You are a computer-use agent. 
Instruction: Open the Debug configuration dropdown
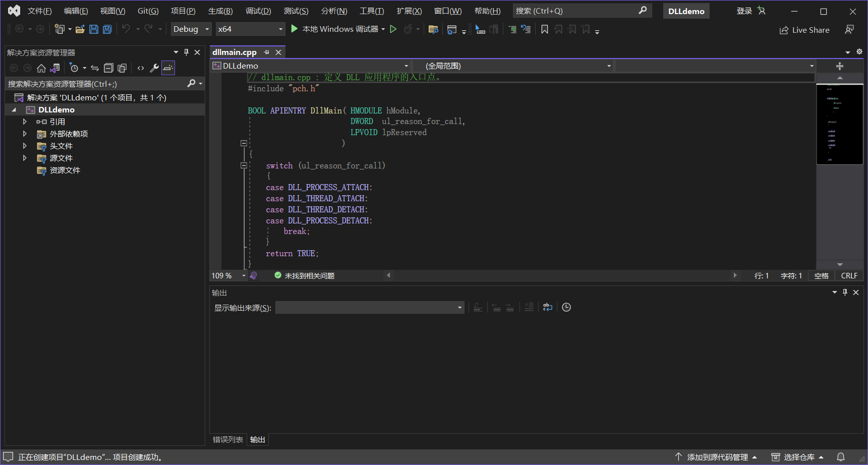(191, 29)
